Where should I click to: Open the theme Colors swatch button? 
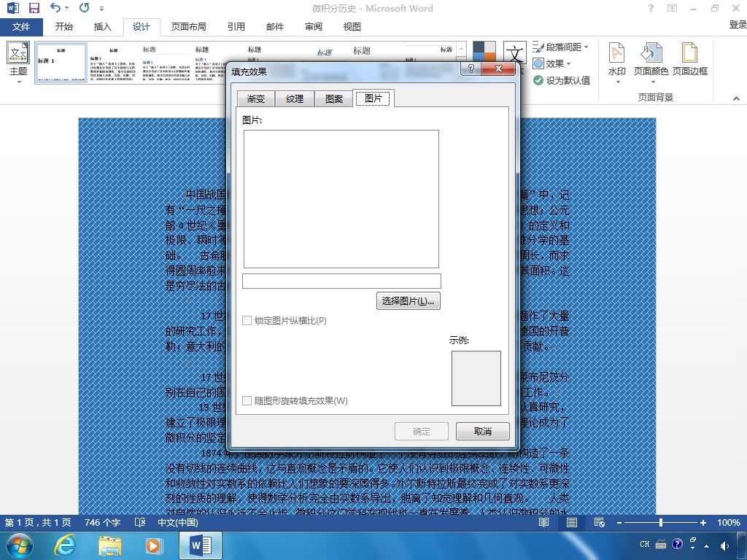pyautogui.click(x=484, y=51)
